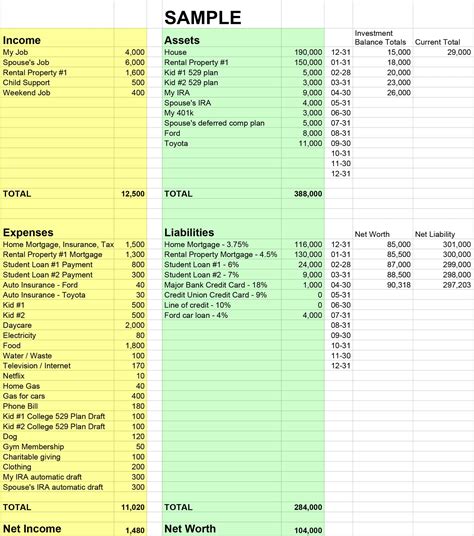Viewport: 474px width, 536px height.
Task: Click the Income header cell
Action: pos(22,40)
